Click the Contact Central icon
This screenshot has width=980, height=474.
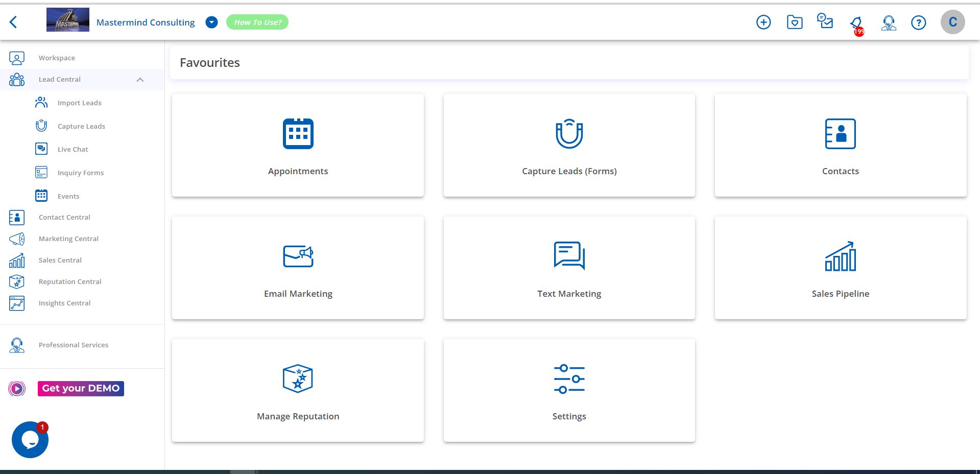click(17, 218)
